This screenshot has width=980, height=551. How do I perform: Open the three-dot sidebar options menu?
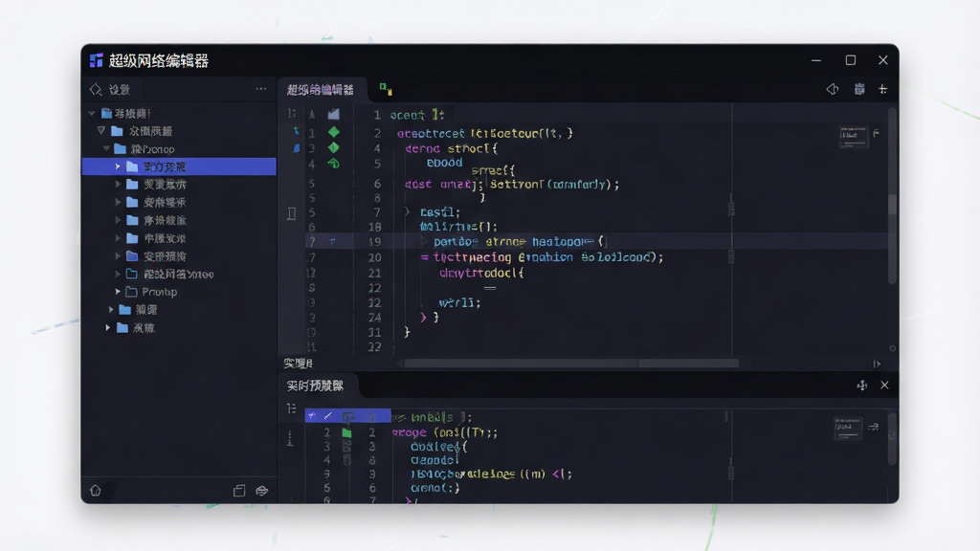pyautogui.click(x=261, y=89)
